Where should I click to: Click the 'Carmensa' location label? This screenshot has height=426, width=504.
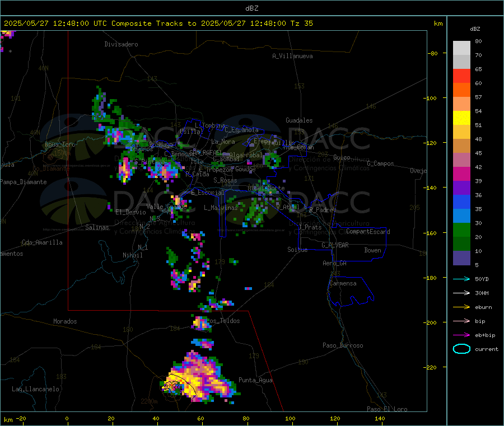pyautogui.click(x=343, y=283)
